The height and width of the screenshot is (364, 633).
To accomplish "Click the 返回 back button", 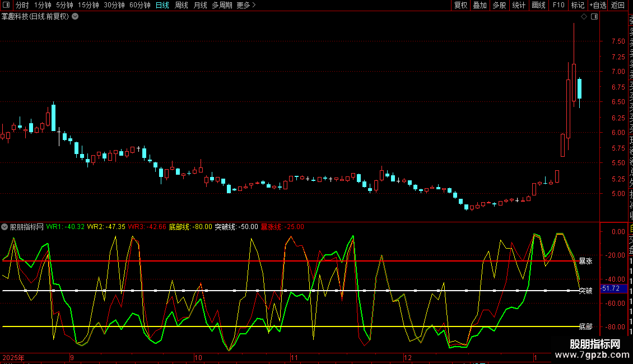I will coord(618,5).
